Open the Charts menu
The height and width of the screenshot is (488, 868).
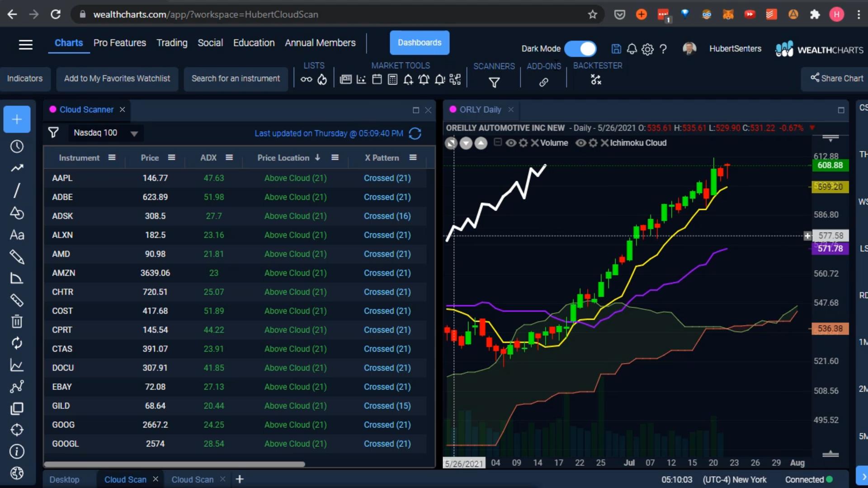[x=69, y=43]
